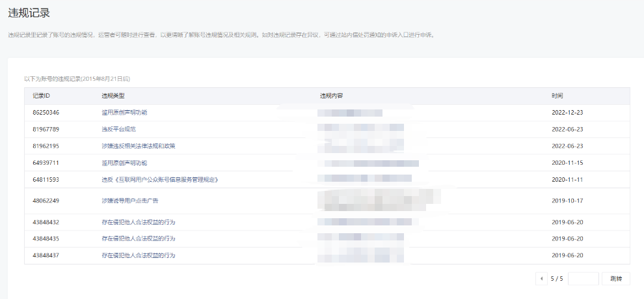The height and width of the screenshot is (299, 644).
Task: Click the 违规类型 column header
Action: point(113,96)
